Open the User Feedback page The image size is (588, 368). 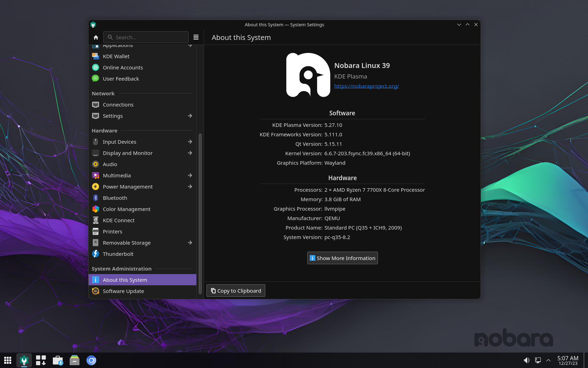click(x=142, y=79)
